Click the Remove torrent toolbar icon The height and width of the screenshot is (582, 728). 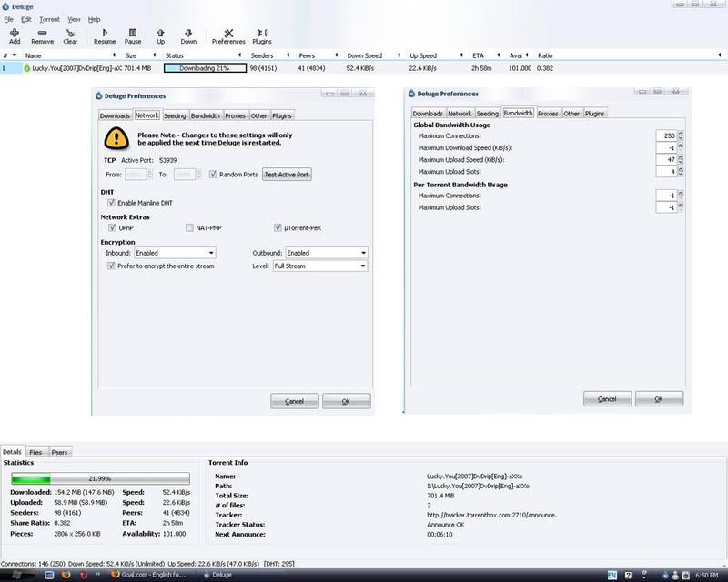[x=42, y=35]
